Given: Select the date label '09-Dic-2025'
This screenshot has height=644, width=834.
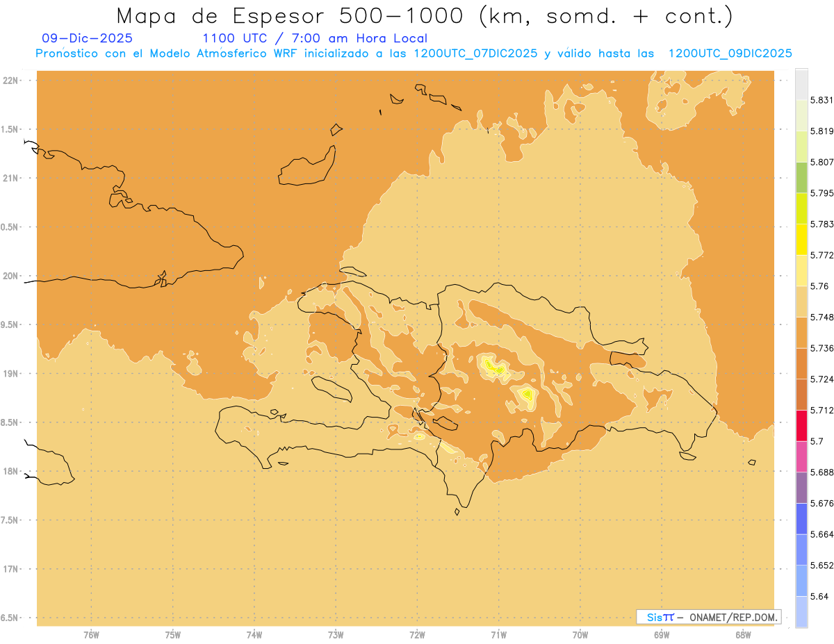Looking at the screenshot, I should click(87, 38).
